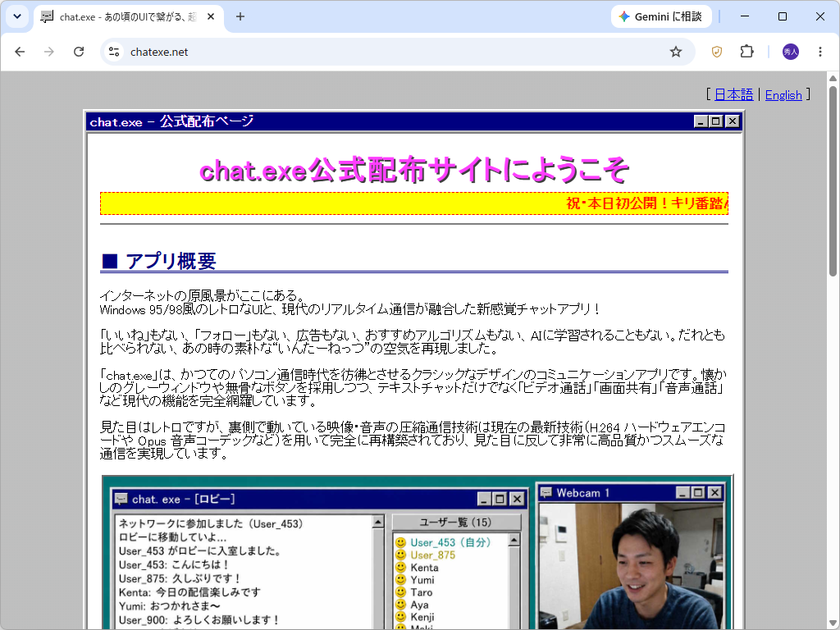Minimize the Chrome browser window

[745, 16]
